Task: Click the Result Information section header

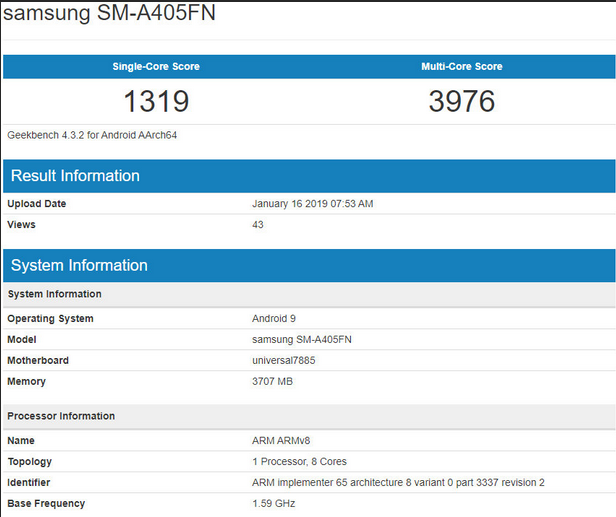Action: tap(309, 176)
